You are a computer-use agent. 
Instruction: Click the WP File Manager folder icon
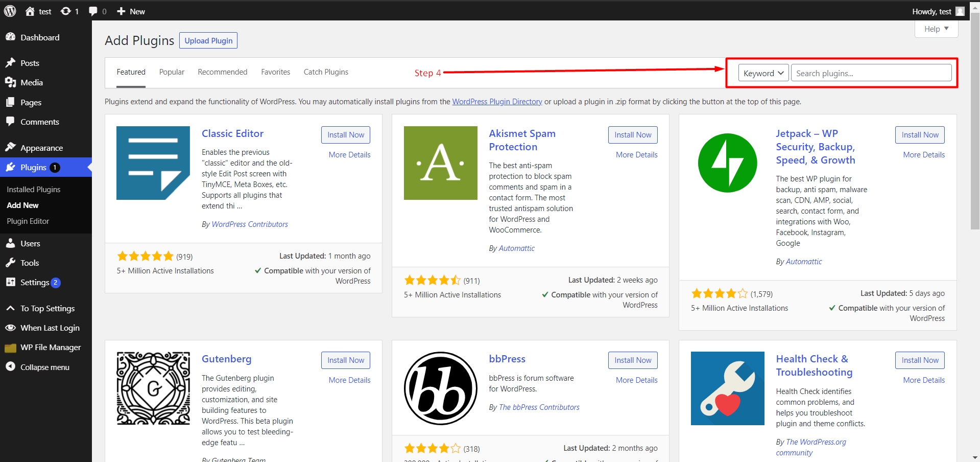point(10,348)
